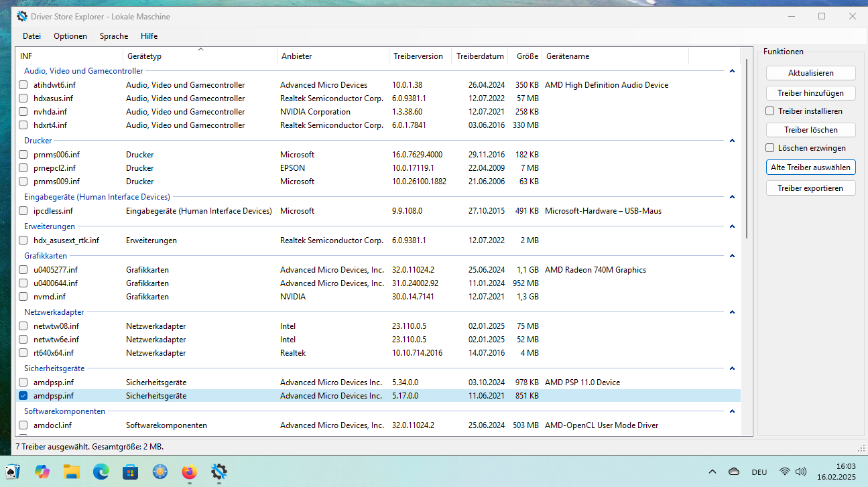Image resolution: width=868 pixels, height=487 pixels.
Task: Open the Datei menu
Action: 32,36
